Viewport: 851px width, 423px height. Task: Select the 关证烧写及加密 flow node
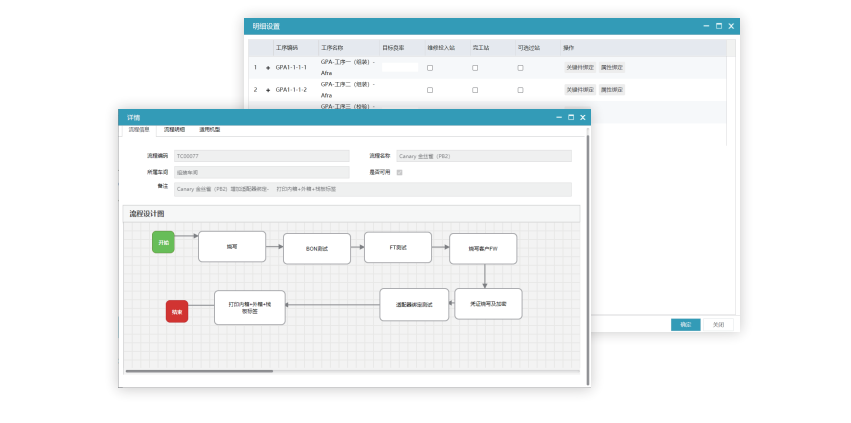tap(488, 304)
